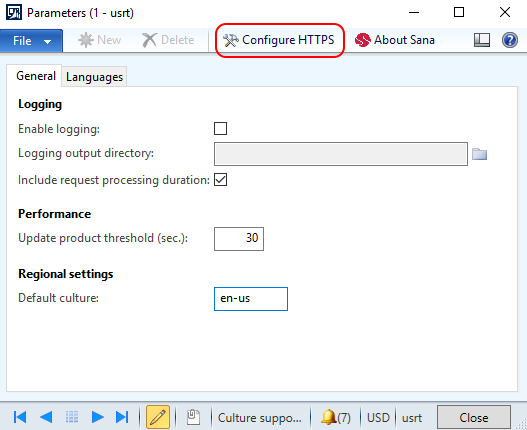Open the Help question mark icon
Viewport: 527px width, 430px height.
coord(510,40)
